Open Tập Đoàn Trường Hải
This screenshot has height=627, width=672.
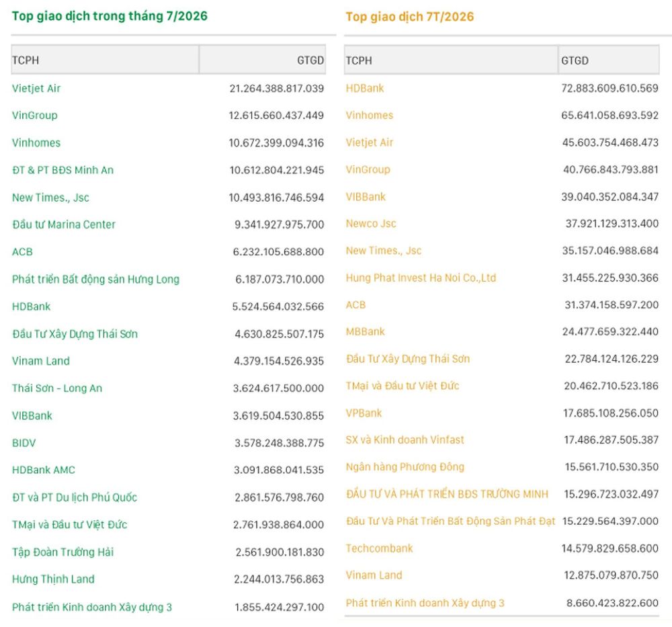tap(63, 552)
